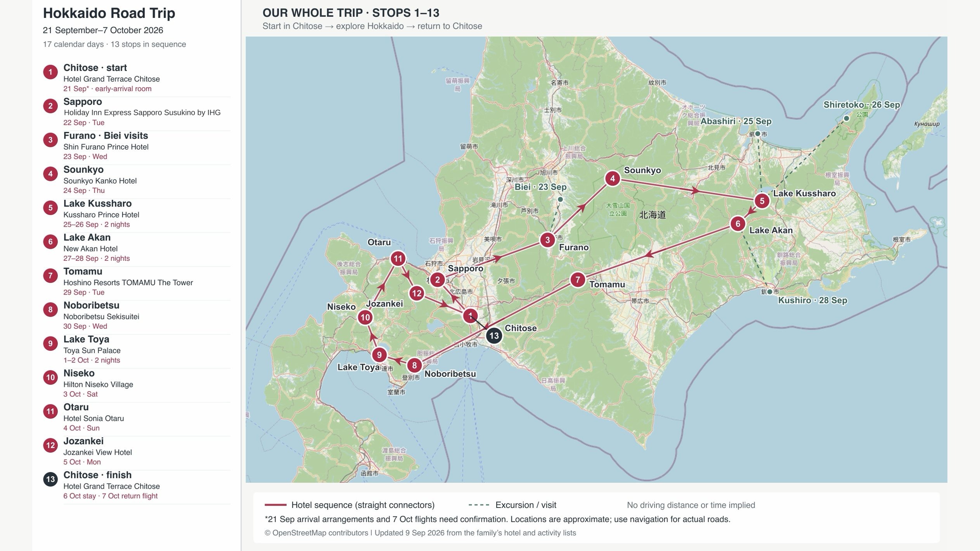The image size is (980, 551).
Task: Click Hoshino Resorts TOMAMU The Tower
Action: click(x=128, y=283)
